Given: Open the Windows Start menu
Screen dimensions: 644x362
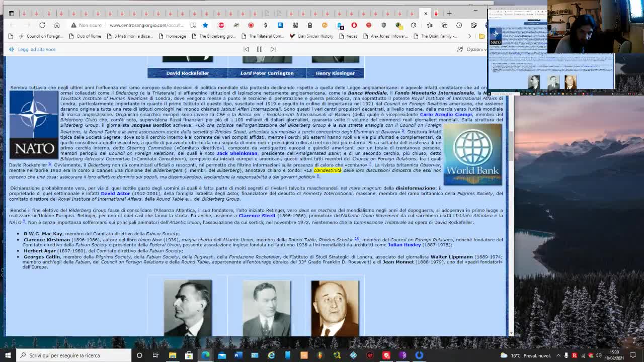Looking at the screenshot, I should coord(8,355).
